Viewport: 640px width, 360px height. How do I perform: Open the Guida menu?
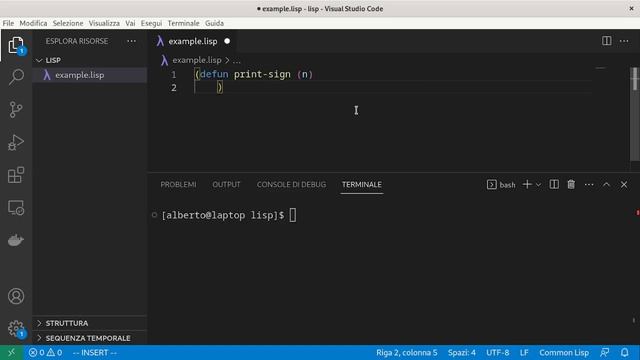pyautogui.click(x=214, y=23)
